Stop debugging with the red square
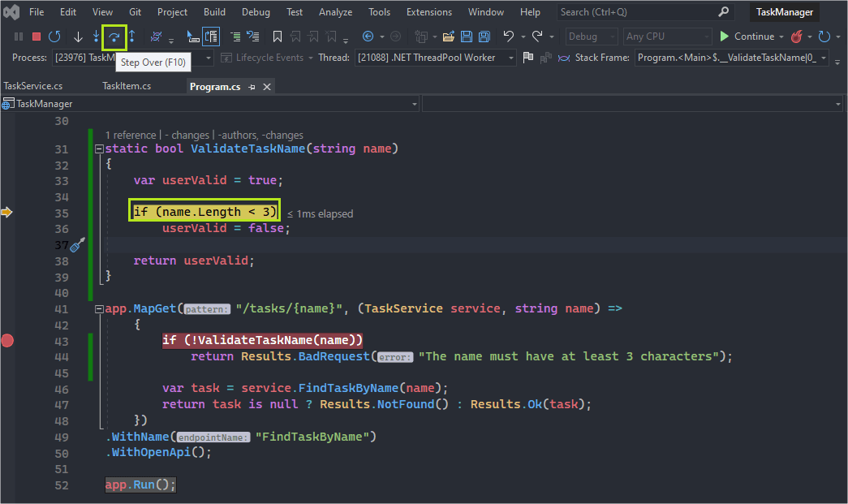Image resolution: width=848 pixels, height=504 pixels. (37, 37)
